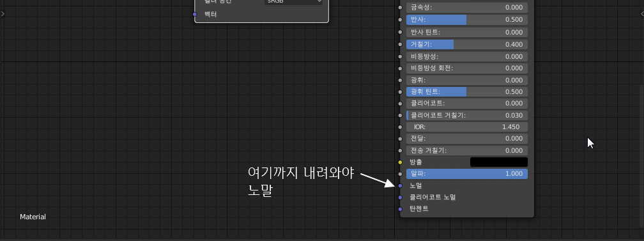Image resolution: width=644 pixels, height=241 pixels.
Task: Click the 벡터 label on the texture node
Action: click(210, 15)
